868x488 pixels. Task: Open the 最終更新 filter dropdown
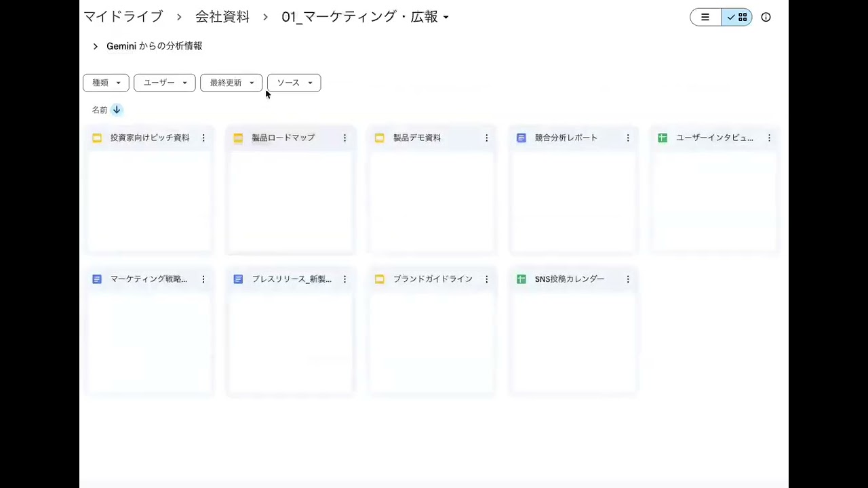(231, 83)
